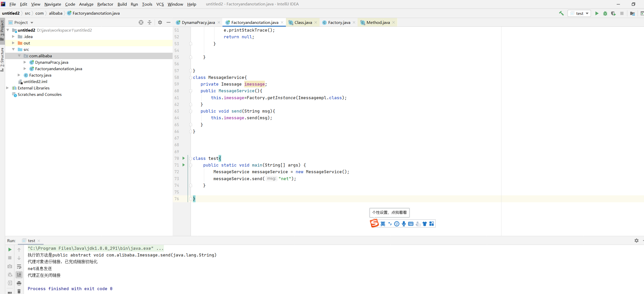Rerun test from Run panel

point(10,250)
